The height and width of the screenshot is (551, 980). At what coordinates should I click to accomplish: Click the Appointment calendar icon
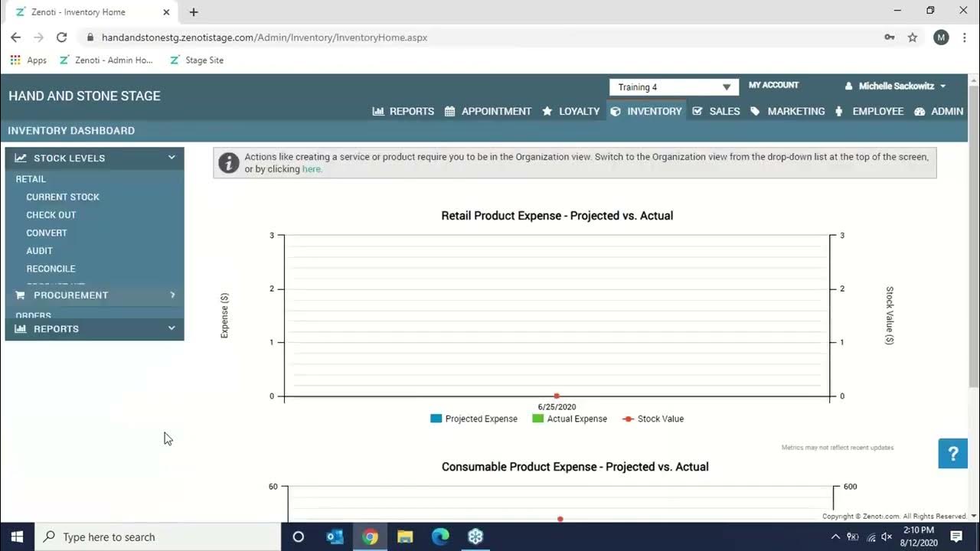[x=450, y=111]
